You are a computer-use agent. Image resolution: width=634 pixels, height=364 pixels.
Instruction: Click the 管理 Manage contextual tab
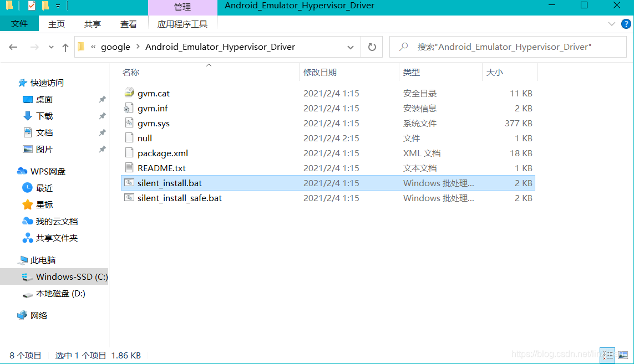182,7
